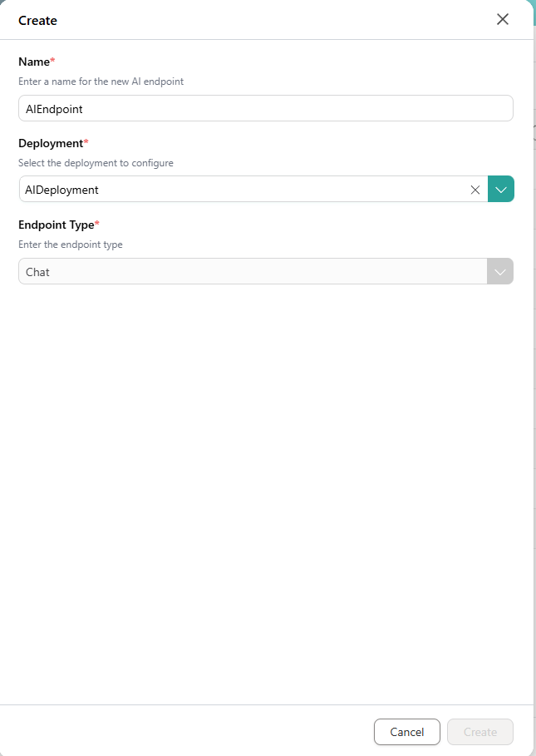The width and height of the screenshot is (536, 756).
Task: Close the Create dialog with the X icon
Action: (x=503, y=19)
